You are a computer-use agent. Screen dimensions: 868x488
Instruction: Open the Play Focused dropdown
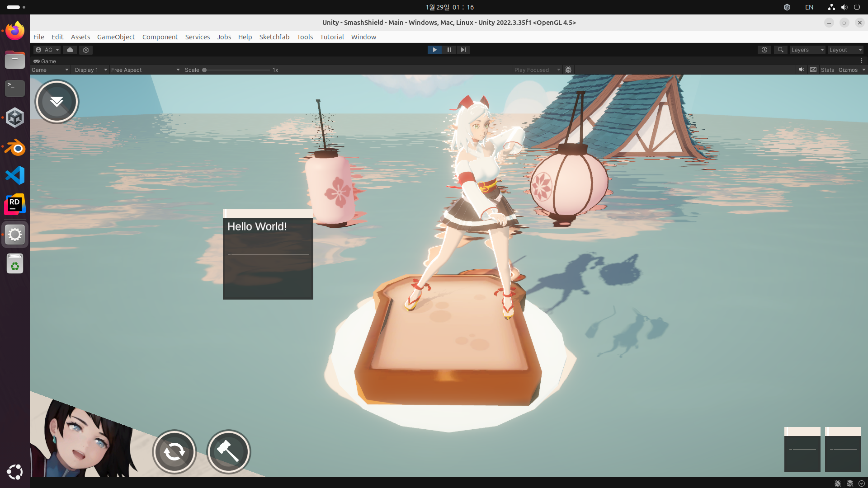[537, 70]
